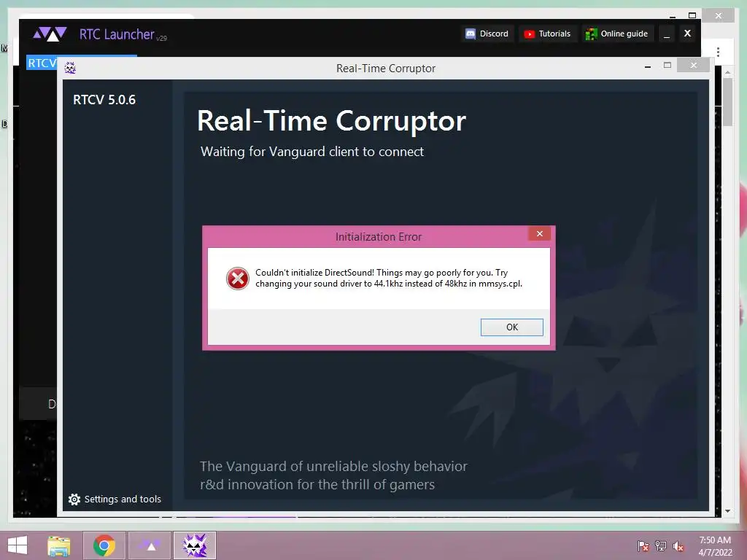Open the Windows Start menu

click(18, 545)
